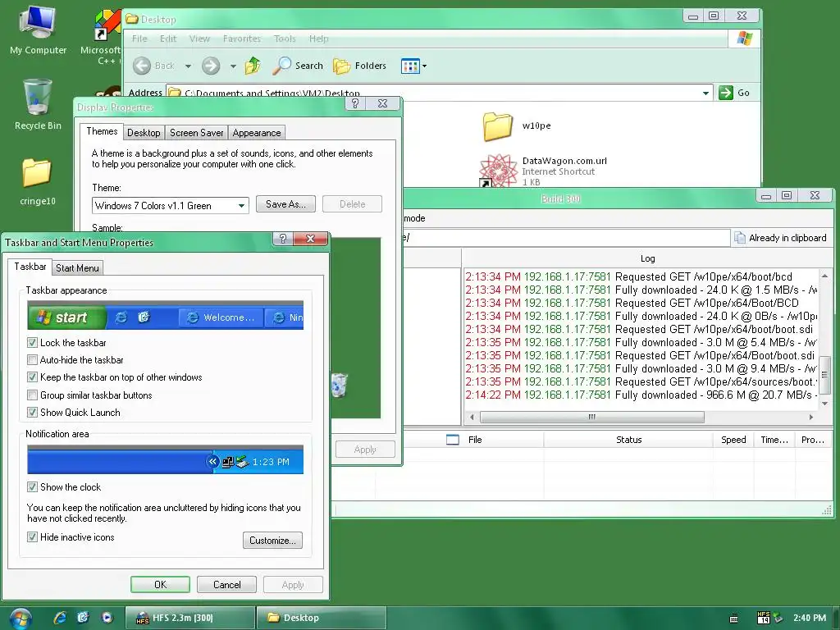Select the DataWagon.com.url shortcut

pos(543,171)
